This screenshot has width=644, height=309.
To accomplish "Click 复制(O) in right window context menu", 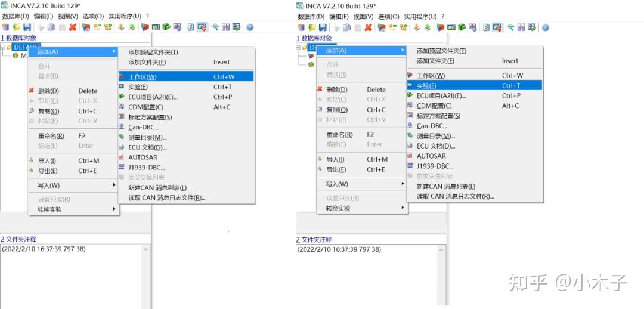I will point(363,110).
